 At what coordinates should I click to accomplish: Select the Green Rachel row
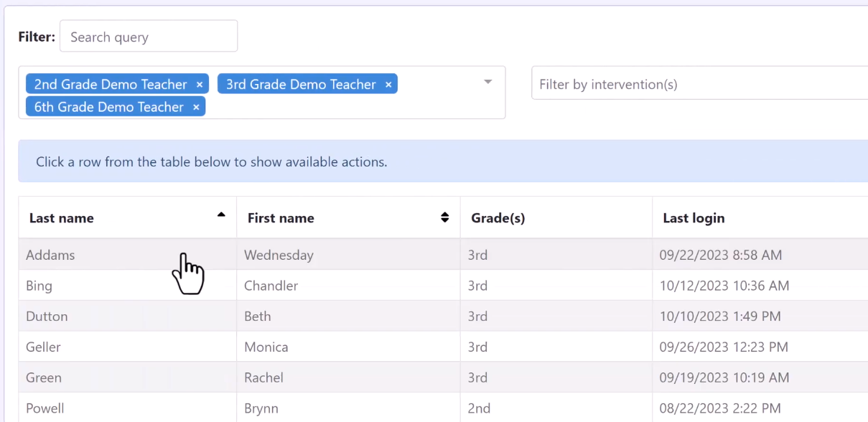443,378
